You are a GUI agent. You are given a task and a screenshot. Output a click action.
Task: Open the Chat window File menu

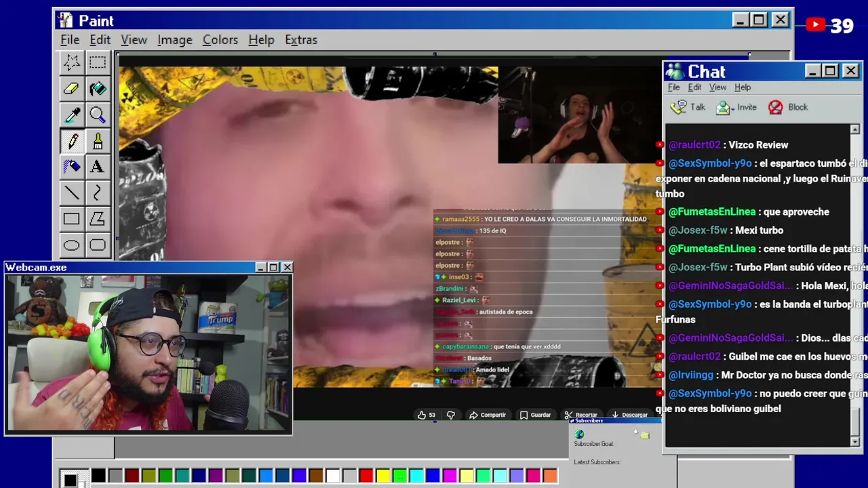(x=674, y=87)
